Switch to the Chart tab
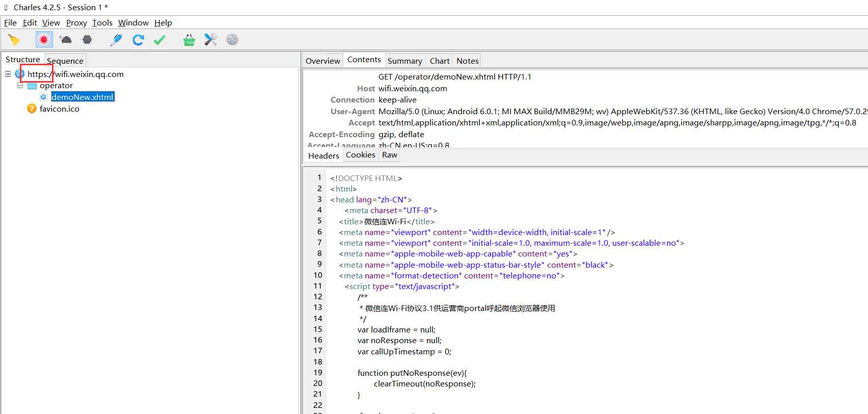The height and width of the screenshot is (414, 868). pos(440,61)
